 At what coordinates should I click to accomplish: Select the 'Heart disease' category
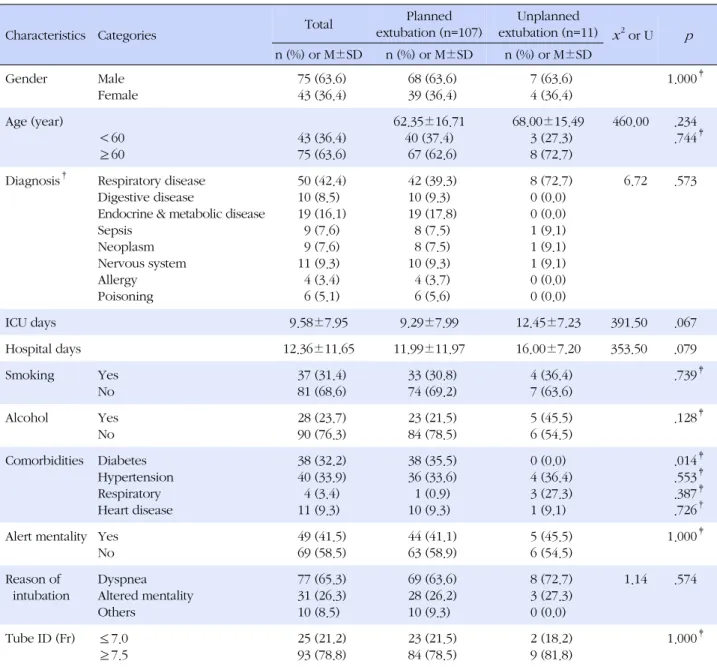(135, 510)
